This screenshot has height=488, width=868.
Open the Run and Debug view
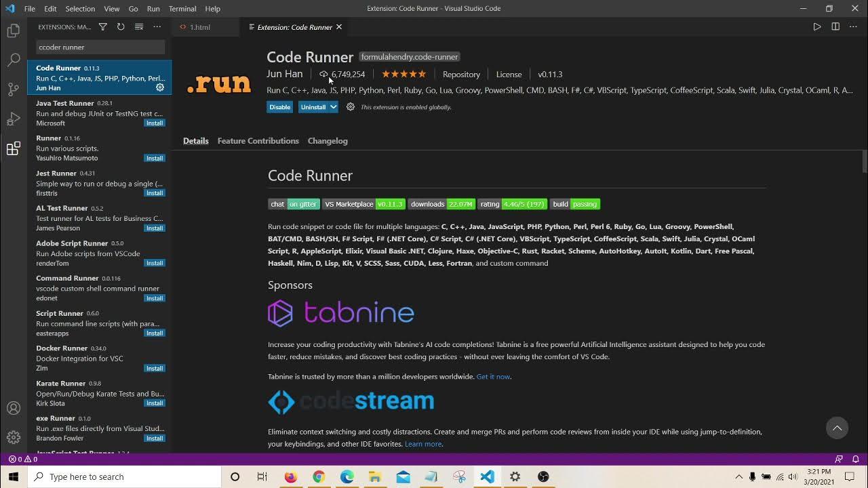(x=13, y=119)
